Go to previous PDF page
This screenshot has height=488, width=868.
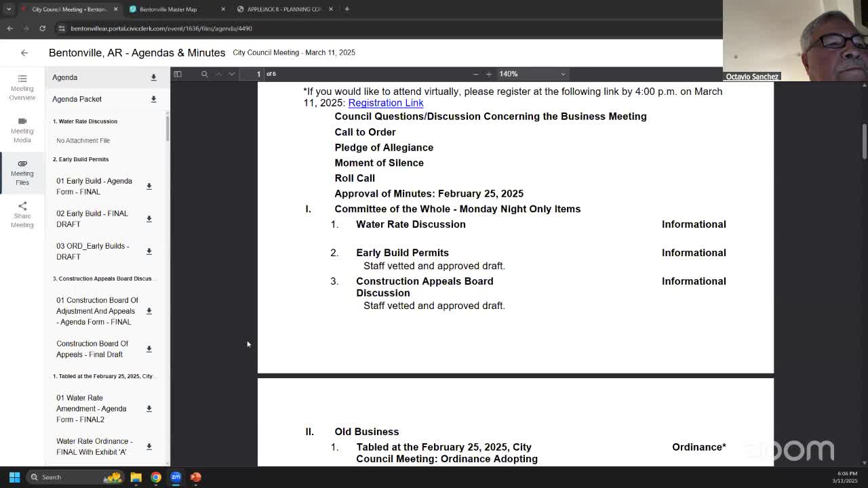click(x=219, y=74)
